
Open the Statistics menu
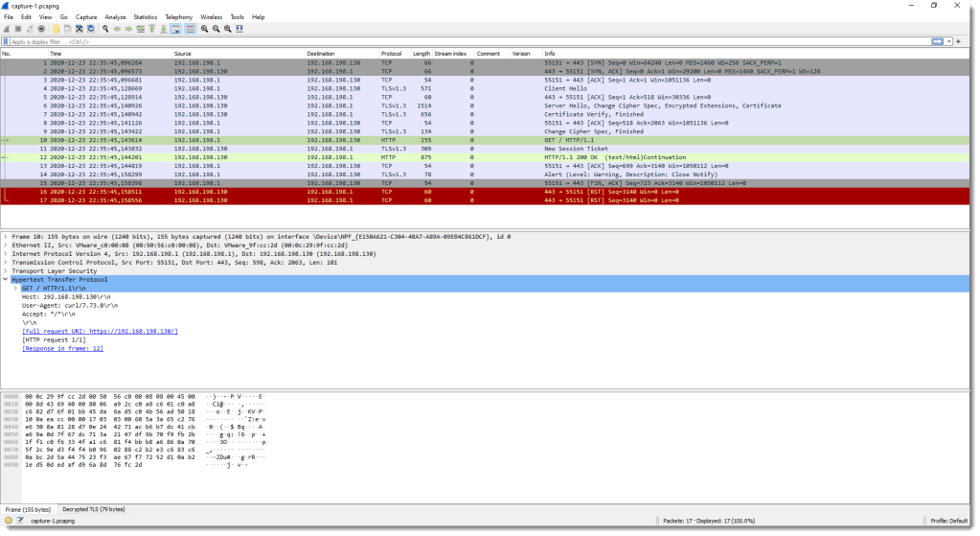click(x=145, y=16)
